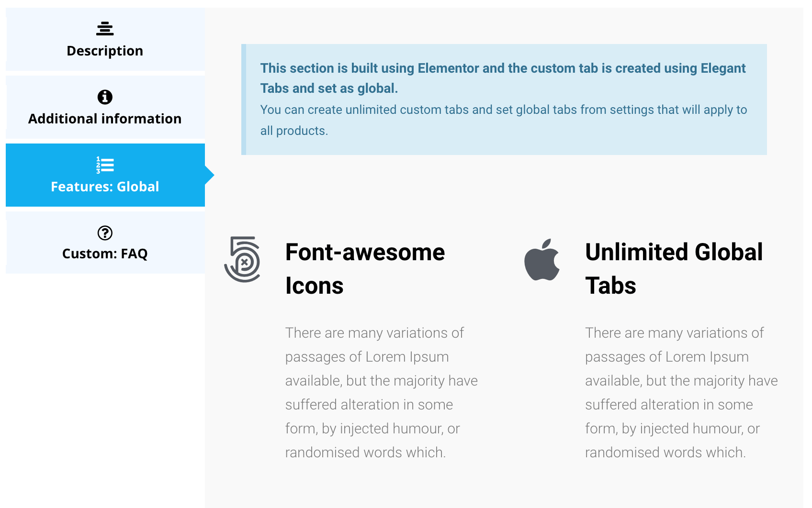The width and height of the screenshot is (812, 508).
Task: Open the Description tab label
Action: click(105, 51)
